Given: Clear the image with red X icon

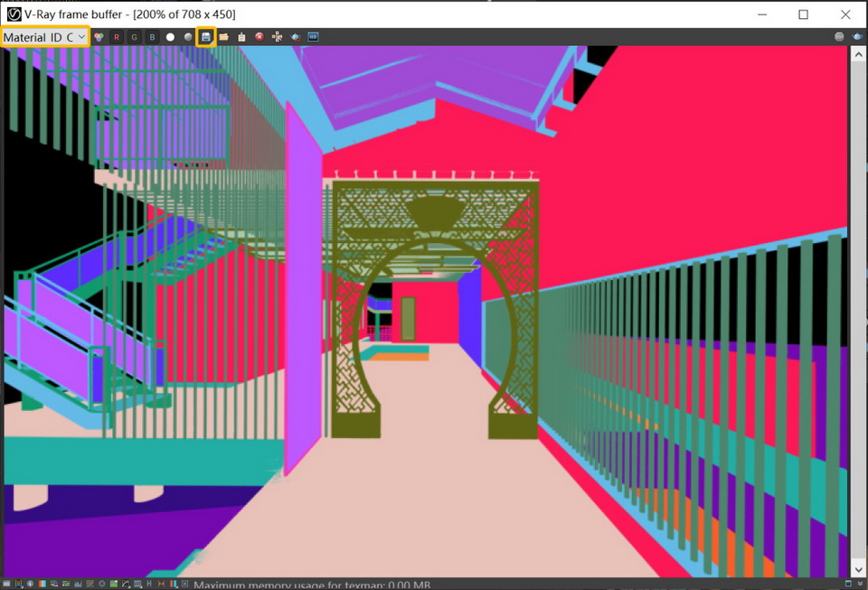Looking at the screenshot, I should pyautogui.click(x=259, y=37).
